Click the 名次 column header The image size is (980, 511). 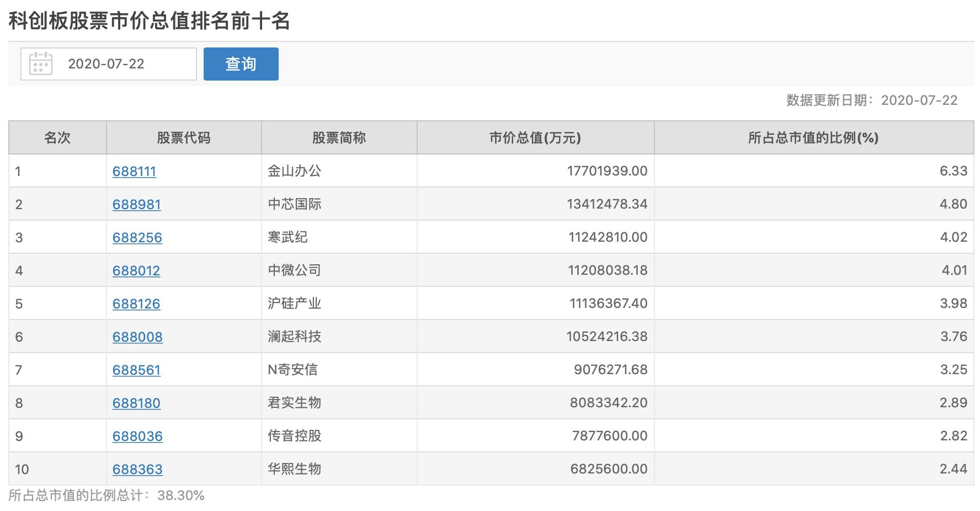tap(57, 137)
